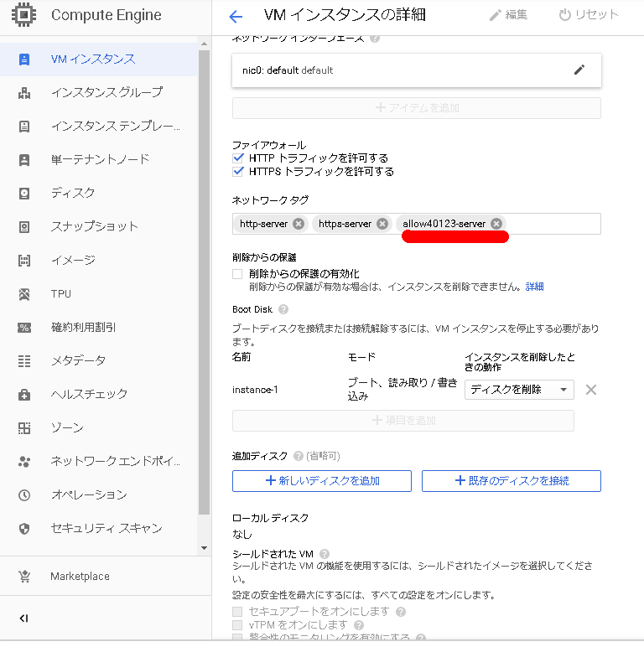This screenshot has height=647, width=644.
Task: Remove the https-server network tag
Action: click(x=382, y=224)
